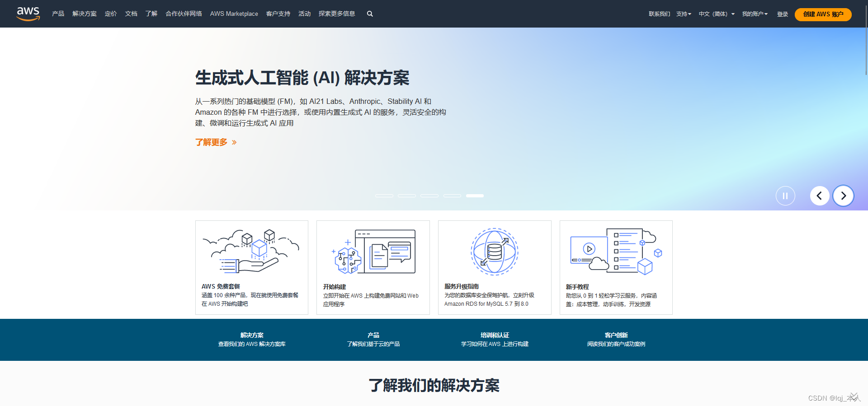868x406 pixels.
Task: Go to next carousel slide arrow
Action: click(843, 196)
